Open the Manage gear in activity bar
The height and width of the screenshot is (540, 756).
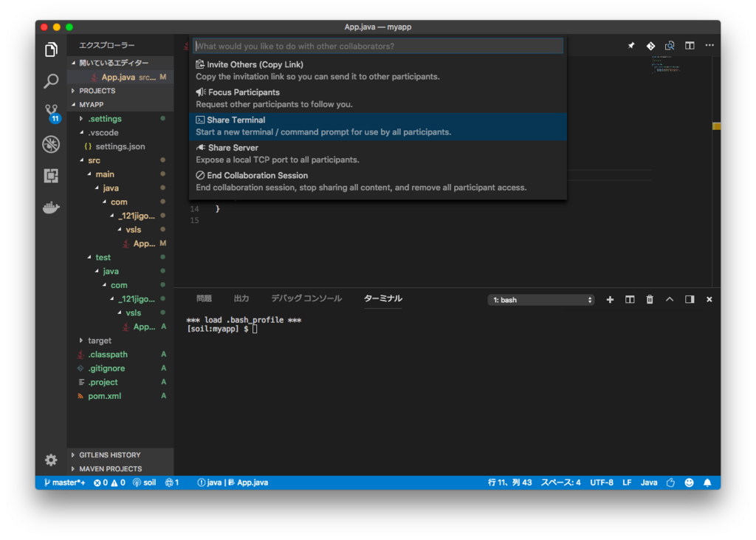[x=51, y=460]
